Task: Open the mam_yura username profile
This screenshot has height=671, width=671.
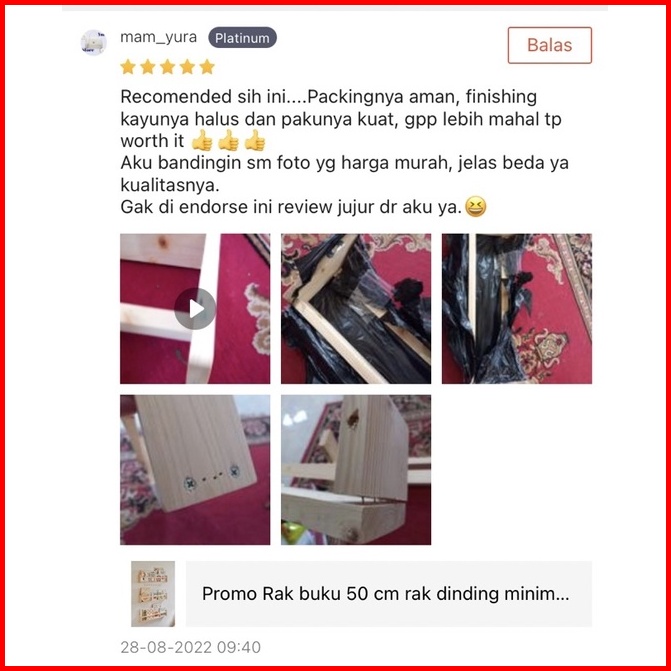Action: (x=158, y=38)
